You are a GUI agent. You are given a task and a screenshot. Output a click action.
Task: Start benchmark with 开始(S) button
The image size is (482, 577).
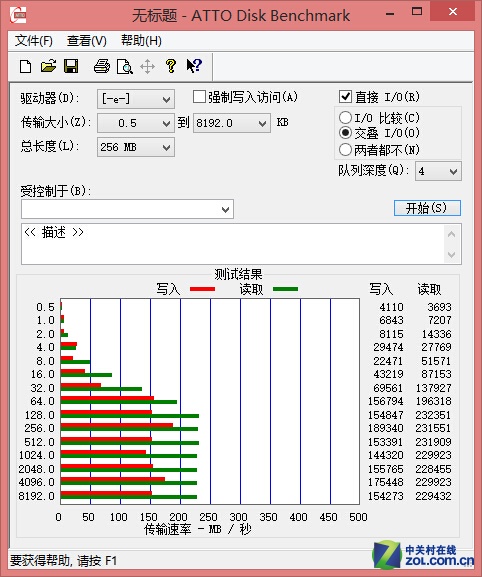pos(427,208)
